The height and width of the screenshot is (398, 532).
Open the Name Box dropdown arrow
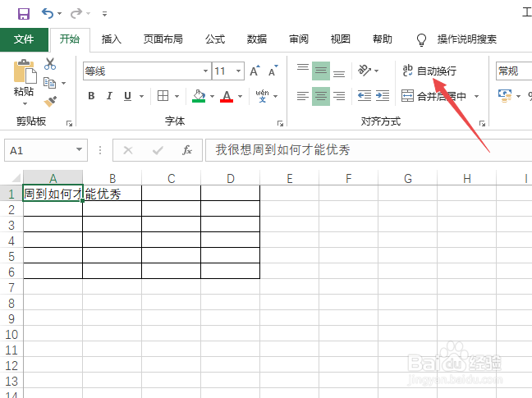point(79,149)
